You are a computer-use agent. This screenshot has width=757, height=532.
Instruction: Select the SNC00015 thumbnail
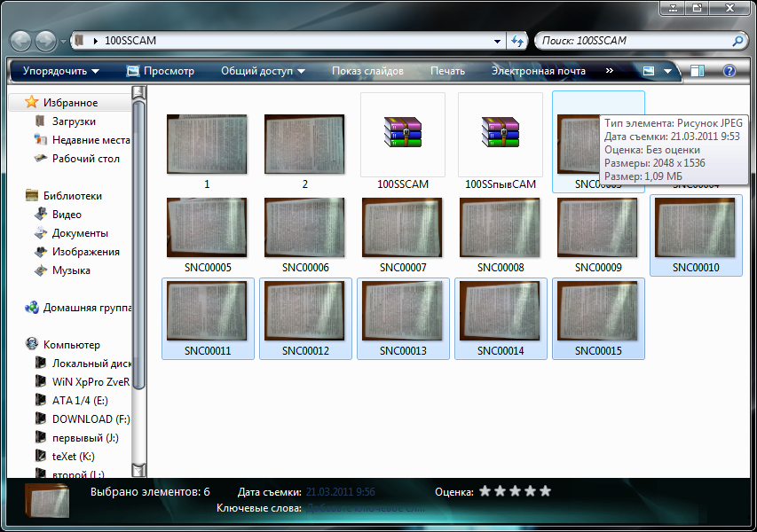pyautogui.click(x=597, y=310)
